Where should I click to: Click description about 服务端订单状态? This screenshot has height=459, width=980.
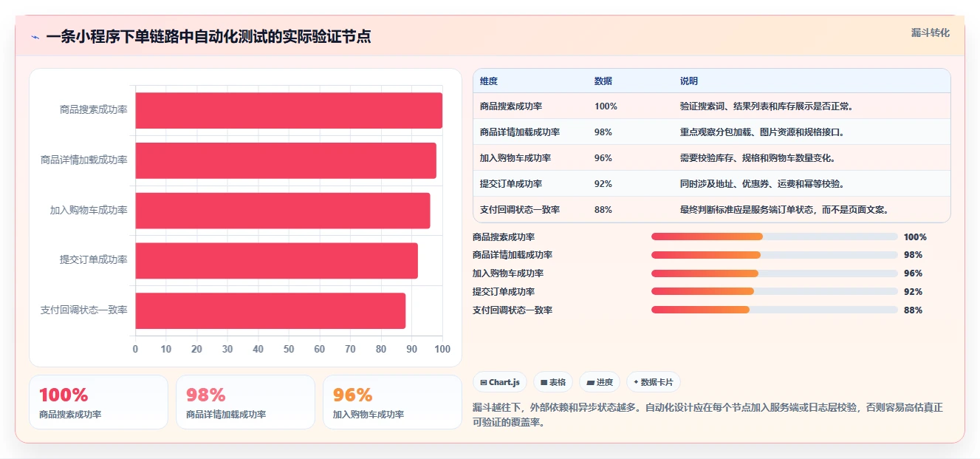pyautogui.click(x=784, y=210)
